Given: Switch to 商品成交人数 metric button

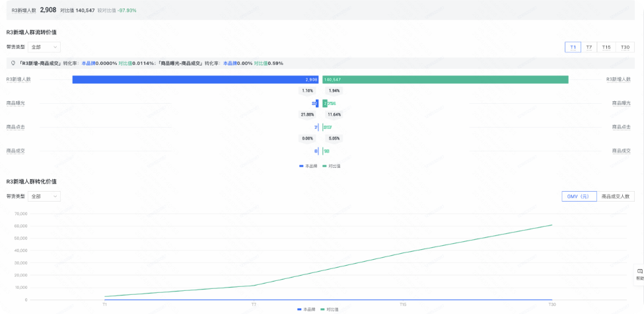Looking at the screenshot, I should (x=616, y=196).
